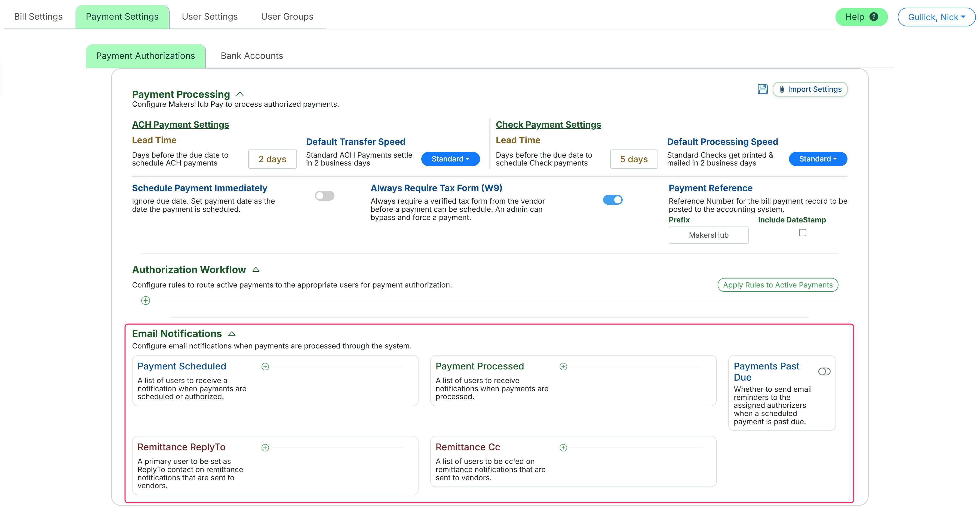Add user to Payment Scheduled notifications
The height and width of the screenshot is (514, 980).
[x=265, y=366]
